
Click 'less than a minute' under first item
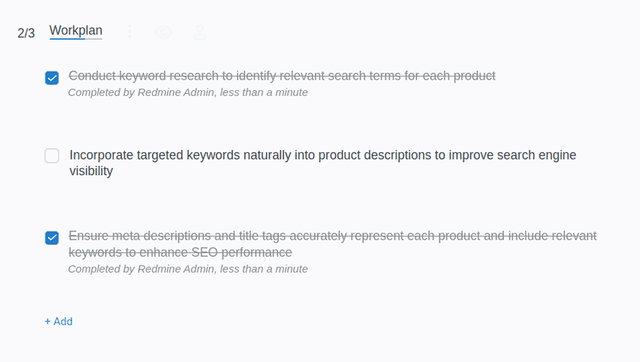[264, 93]
